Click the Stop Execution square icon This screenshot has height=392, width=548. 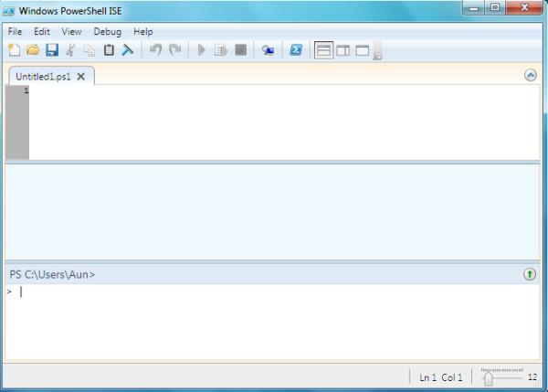click(x=240, y=50)
